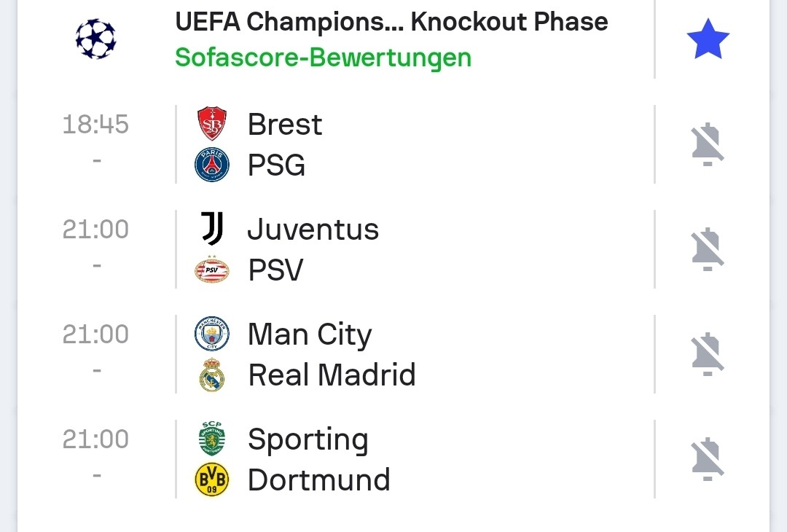Tap the Man City crest
Screen dimensions: 787x532
[212, 335]
